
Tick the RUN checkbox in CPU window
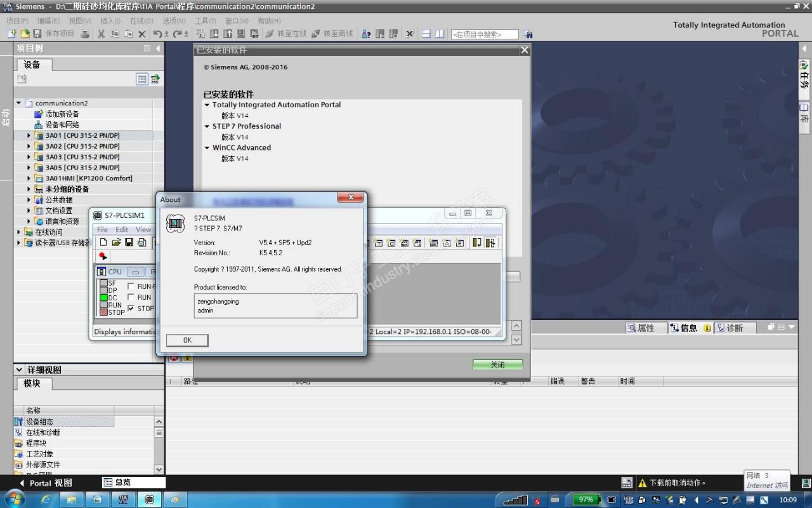click(131, 297)
